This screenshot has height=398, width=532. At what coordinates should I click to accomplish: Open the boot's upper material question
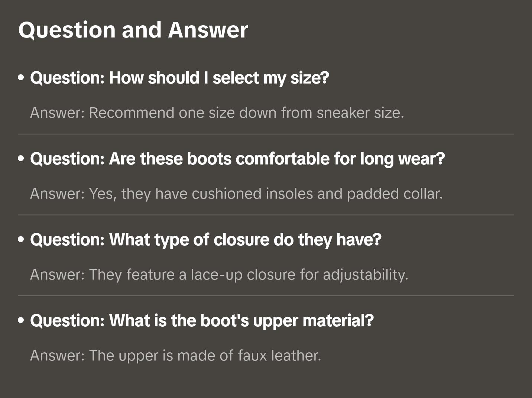(202, 321)
